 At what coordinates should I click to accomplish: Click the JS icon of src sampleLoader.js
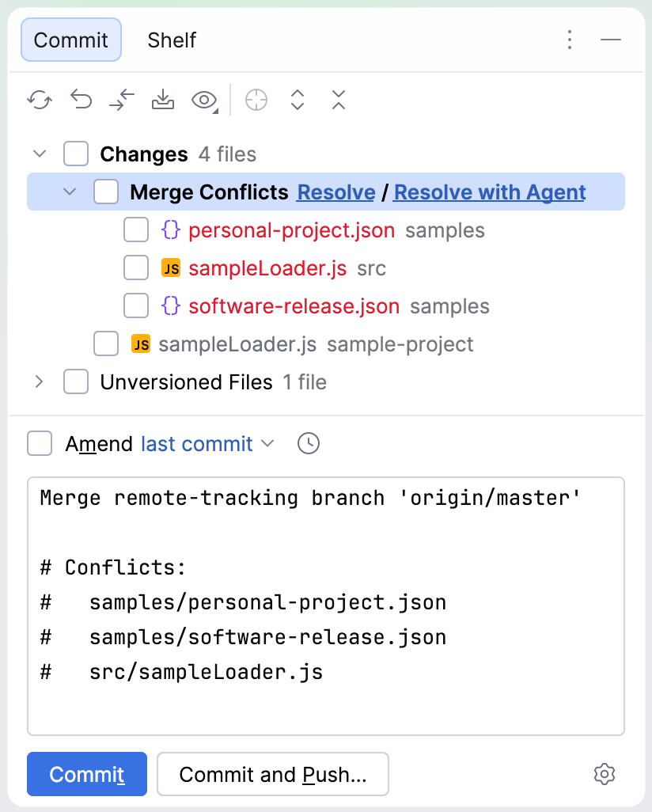coord(171,268)
